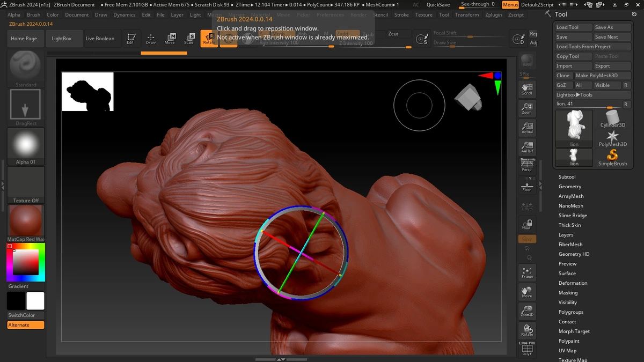Click the Move transform button next to Scale
Screen dimensions: 644x362
coord(170,39)
